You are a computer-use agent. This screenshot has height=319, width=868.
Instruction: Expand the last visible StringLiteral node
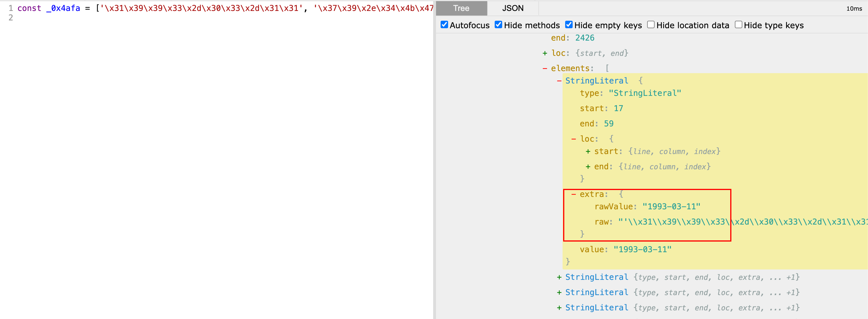click(x=559, y=307)
